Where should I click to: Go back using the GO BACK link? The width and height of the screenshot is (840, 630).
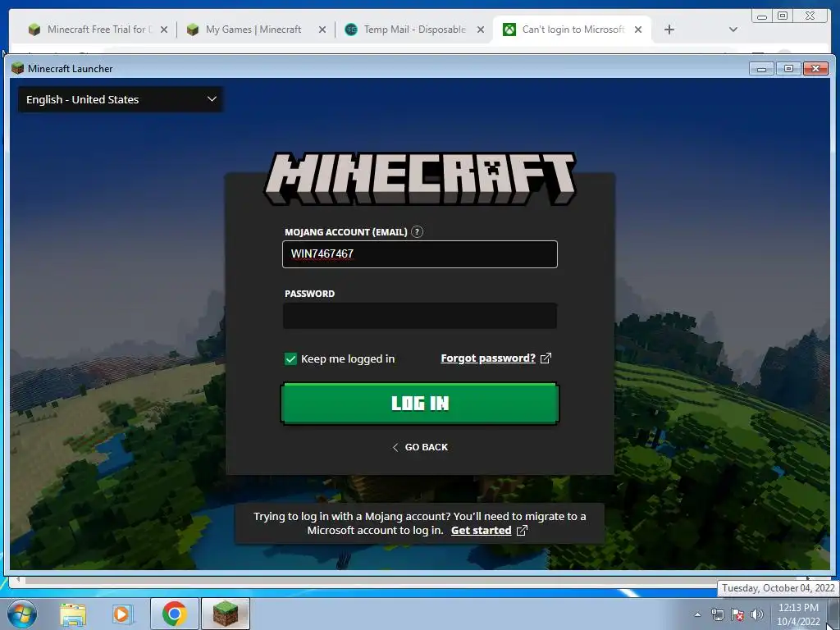pos(420,447)
